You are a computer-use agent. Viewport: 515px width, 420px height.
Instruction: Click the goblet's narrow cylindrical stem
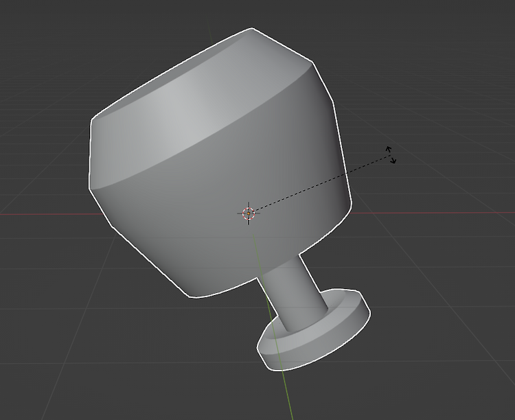tap(294, 292)
